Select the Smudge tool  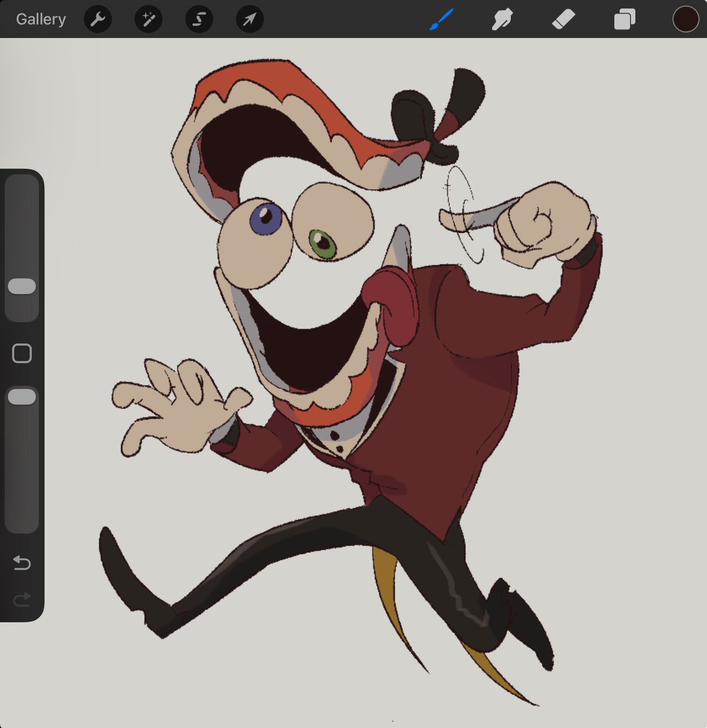click(502, 19)
